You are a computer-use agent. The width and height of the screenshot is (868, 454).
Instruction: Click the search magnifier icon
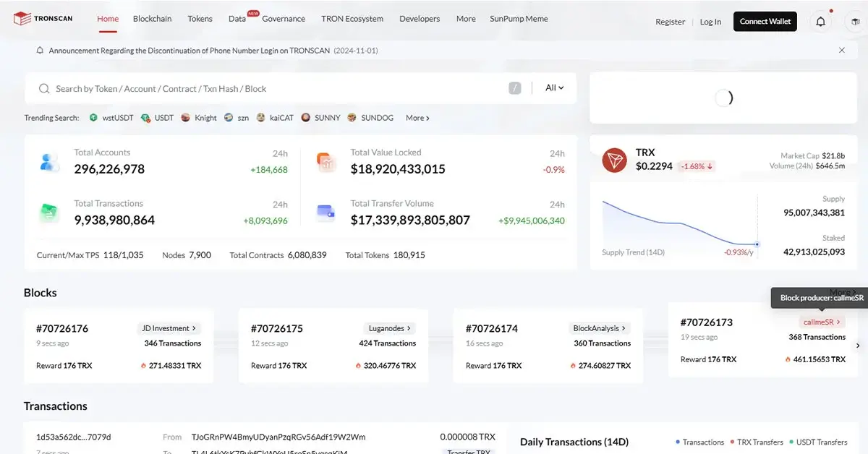coord(43,89)
